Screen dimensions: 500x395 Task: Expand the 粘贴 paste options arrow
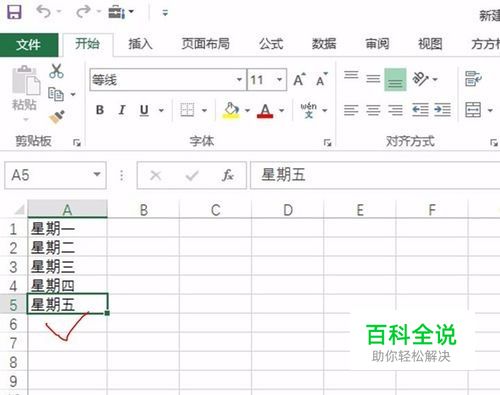(25, 119)
